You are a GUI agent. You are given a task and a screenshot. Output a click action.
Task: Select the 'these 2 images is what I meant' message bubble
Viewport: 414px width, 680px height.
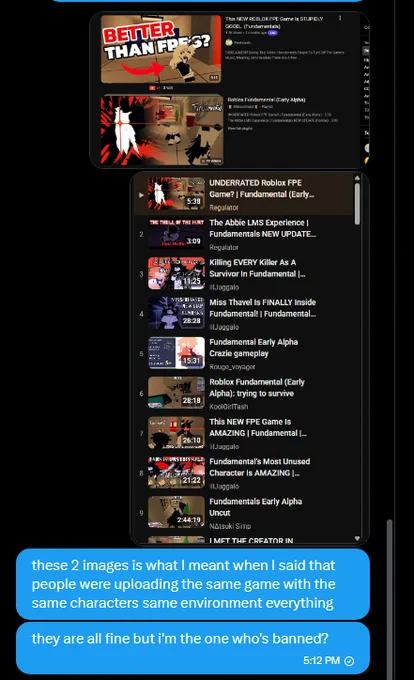click(x=193, y=584)
